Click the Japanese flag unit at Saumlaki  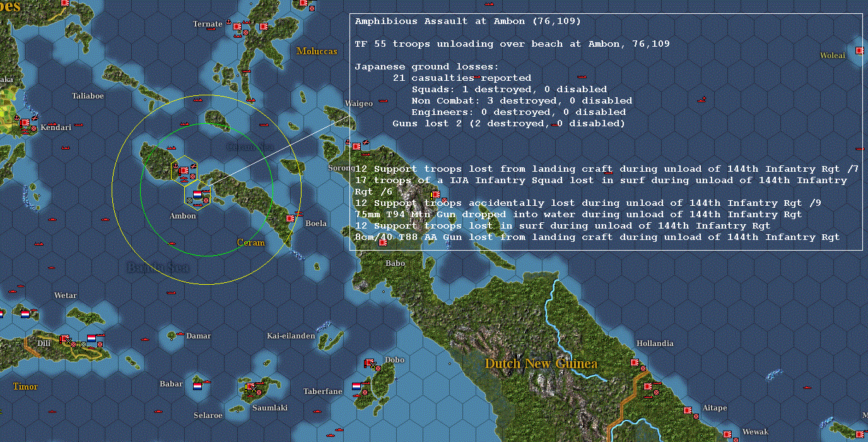[x=250, y=388]
